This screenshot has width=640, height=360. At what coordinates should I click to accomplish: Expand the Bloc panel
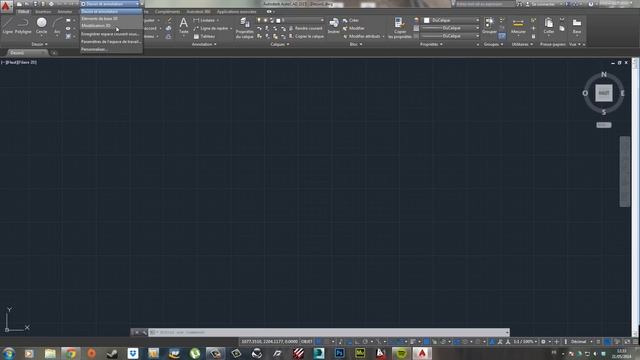pos(356,44)
